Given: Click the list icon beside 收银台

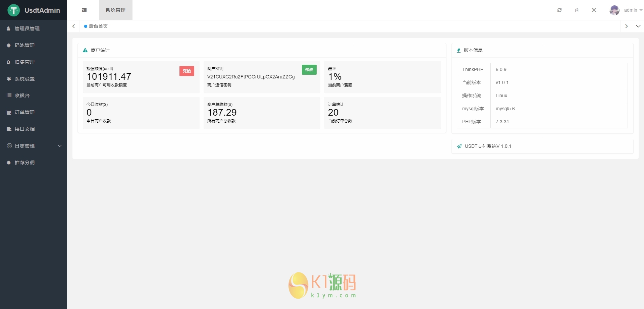Looking at the screenshot, I should coord(9,96).
